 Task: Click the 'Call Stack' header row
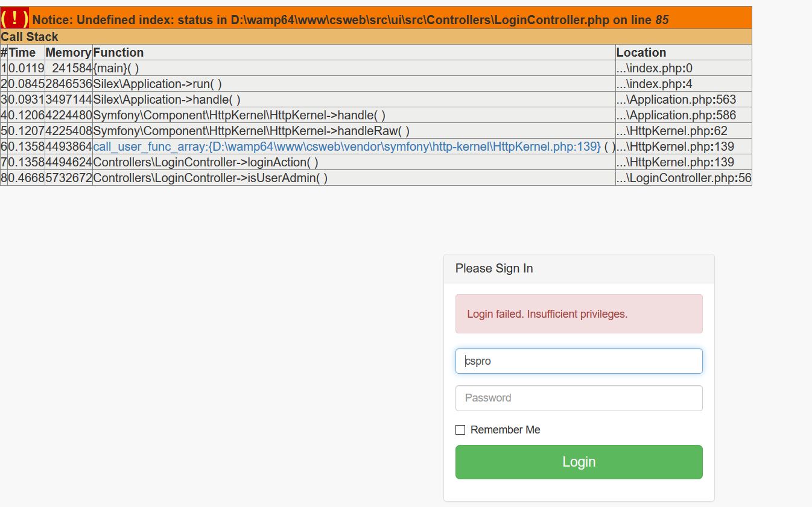click(376, 36)
